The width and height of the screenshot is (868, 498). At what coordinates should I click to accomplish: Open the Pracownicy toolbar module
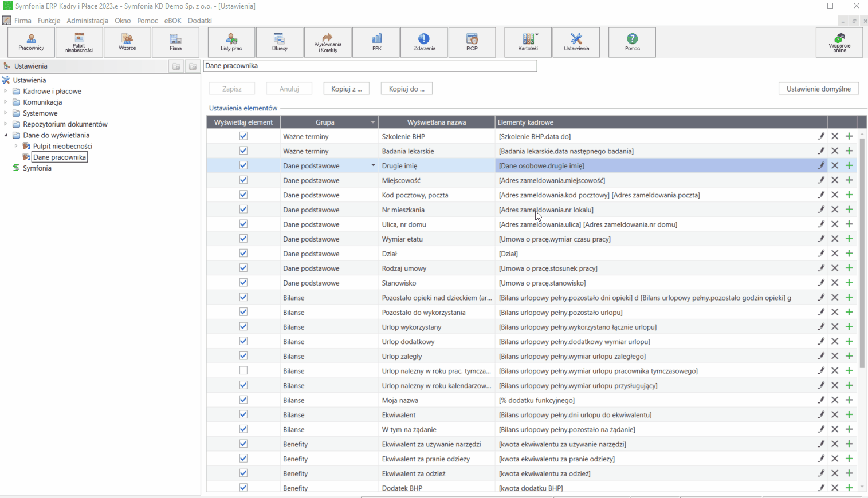coord(32,42)
